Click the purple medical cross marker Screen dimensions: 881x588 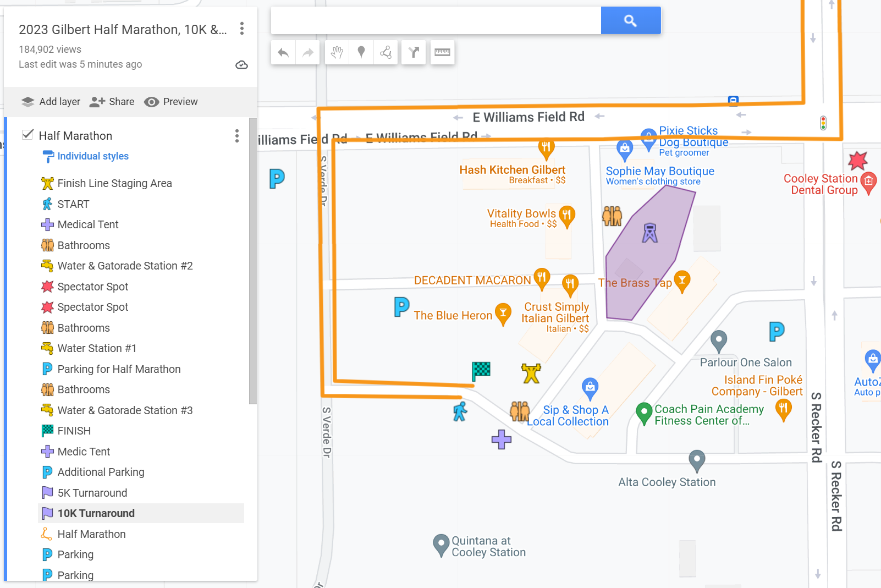502,439
